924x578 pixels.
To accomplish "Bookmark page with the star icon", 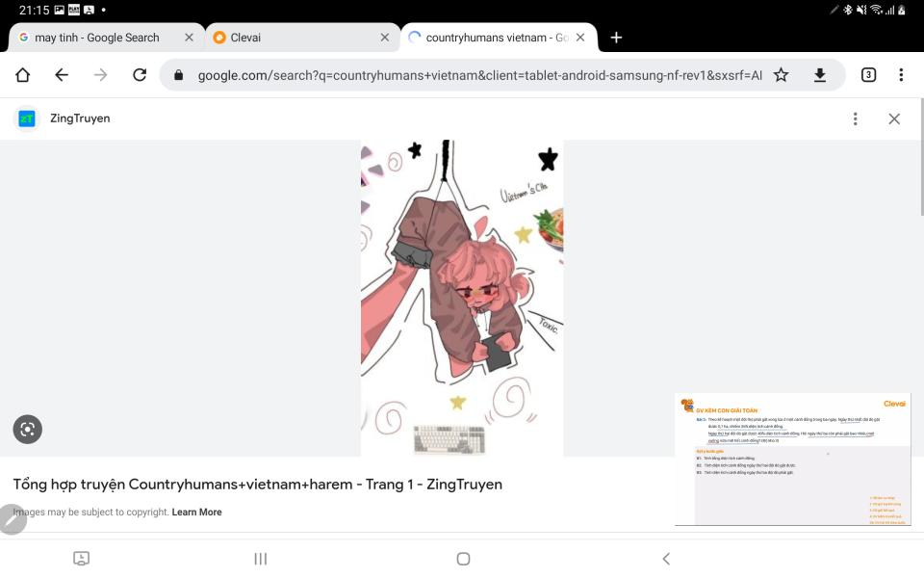I will (781, 75).
